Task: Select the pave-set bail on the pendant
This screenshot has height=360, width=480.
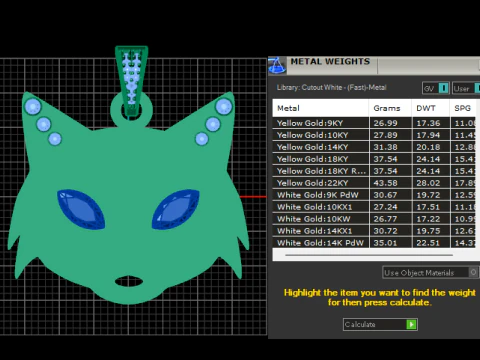Action: coord(132,80)
